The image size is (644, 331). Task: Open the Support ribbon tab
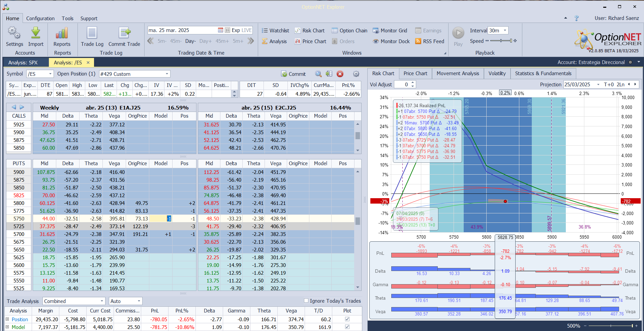[89, 18]
